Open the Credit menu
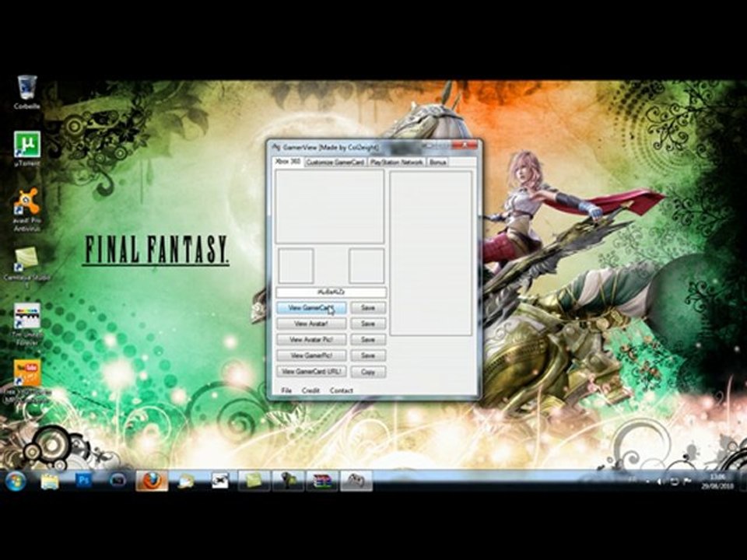Screen dimensions: 747x560 point(310,390)
